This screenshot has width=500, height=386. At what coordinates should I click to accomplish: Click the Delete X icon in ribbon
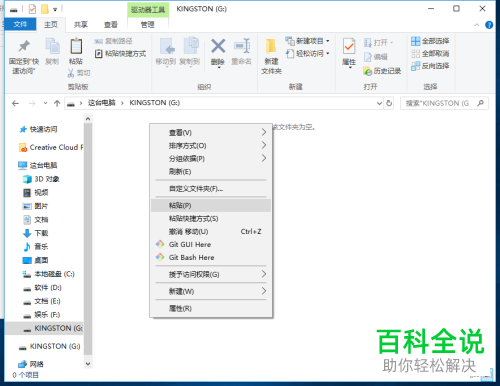tap(218, 46)
